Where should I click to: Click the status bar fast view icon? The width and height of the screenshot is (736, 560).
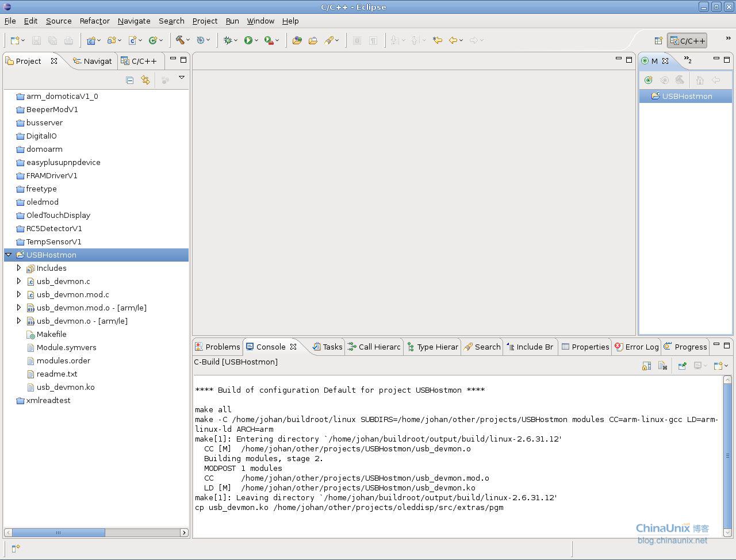coord(16,549)
